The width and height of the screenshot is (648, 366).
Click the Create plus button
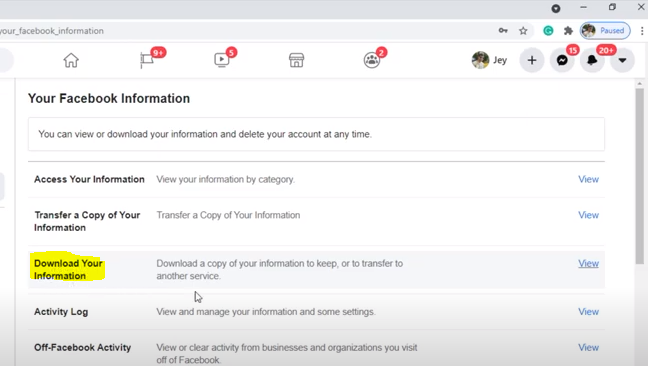pyautogui.click(x=532, y=60)
